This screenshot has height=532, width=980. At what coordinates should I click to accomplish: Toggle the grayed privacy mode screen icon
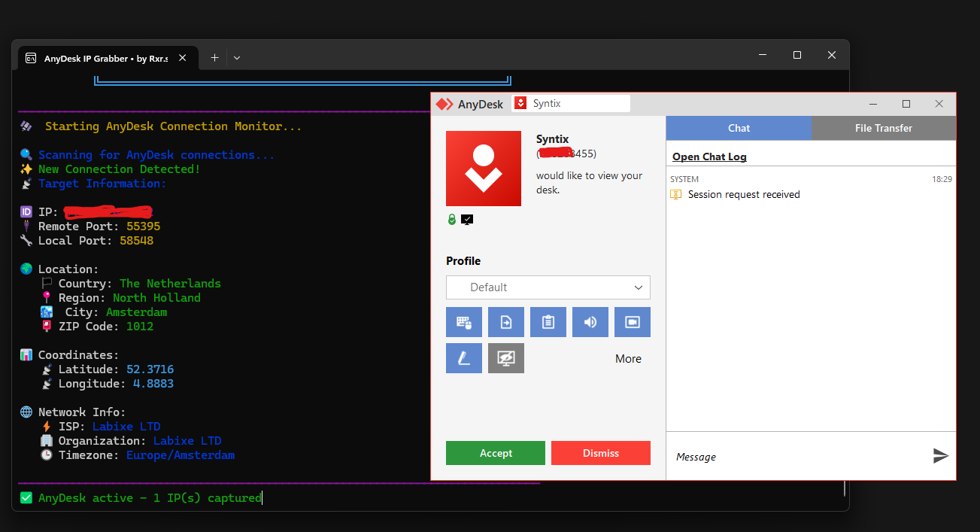click(506, 358)
